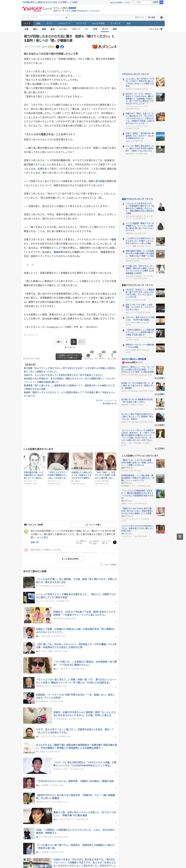Select the ライフ category
Viewport: 186px width, 868px height.
coord(105,29)
